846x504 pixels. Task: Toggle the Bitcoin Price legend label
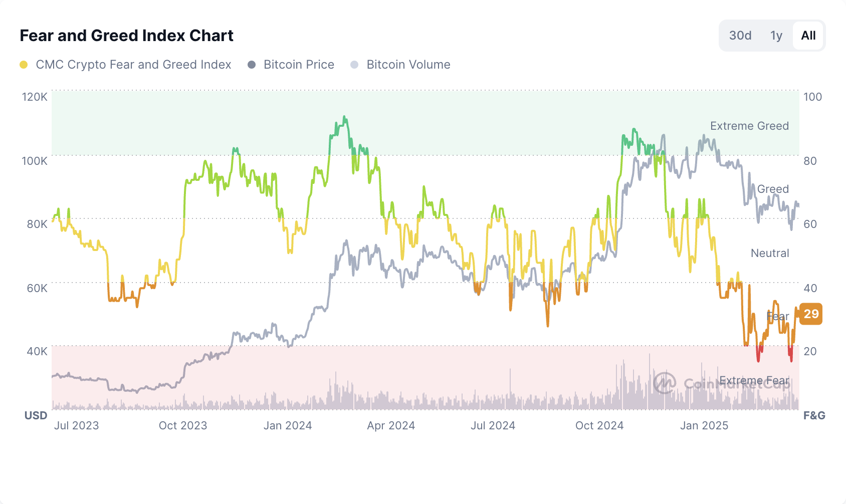[299, 65]
